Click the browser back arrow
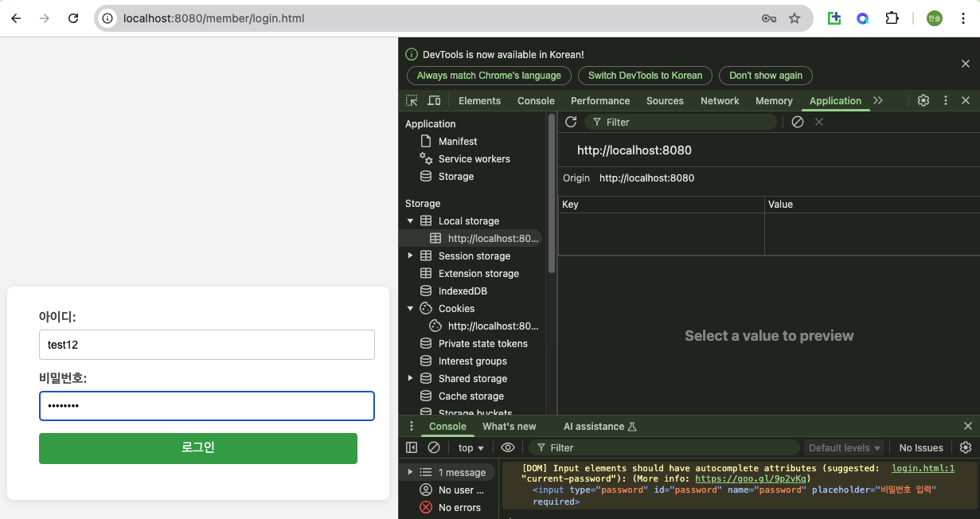This screenshot has height=519, width=980. click(x=16, y=18)
